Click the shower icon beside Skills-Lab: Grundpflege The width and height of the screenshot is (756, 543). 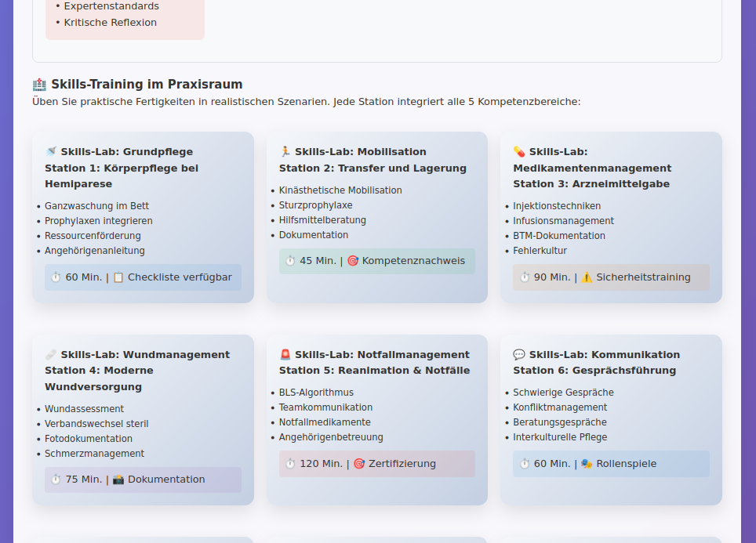coord(51,152)
